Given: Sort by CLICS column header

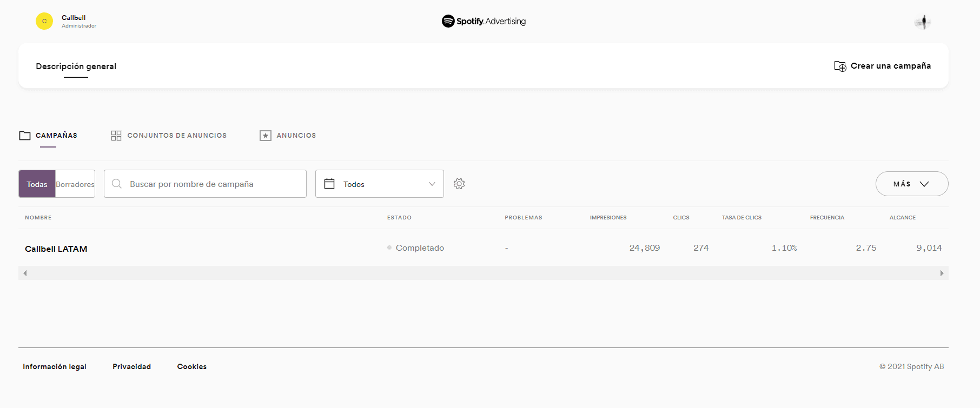Looking at the screenshot, I should [x=681, y=218].
